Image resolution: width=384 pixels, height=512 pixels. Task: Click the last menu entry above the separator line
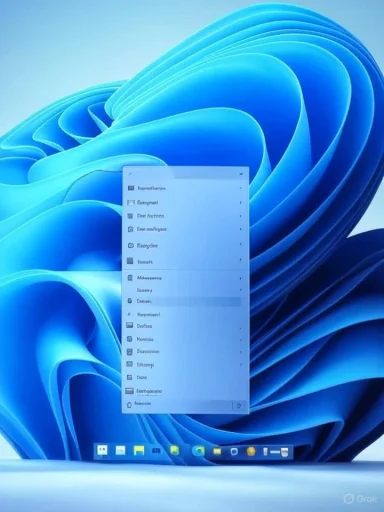tap(185, 262)
